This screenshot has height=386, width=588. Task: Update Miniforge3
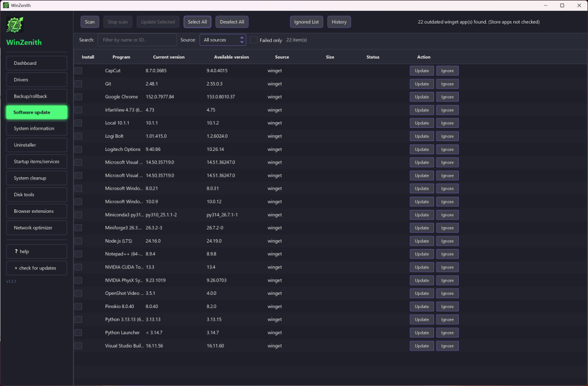pos(422,228)
